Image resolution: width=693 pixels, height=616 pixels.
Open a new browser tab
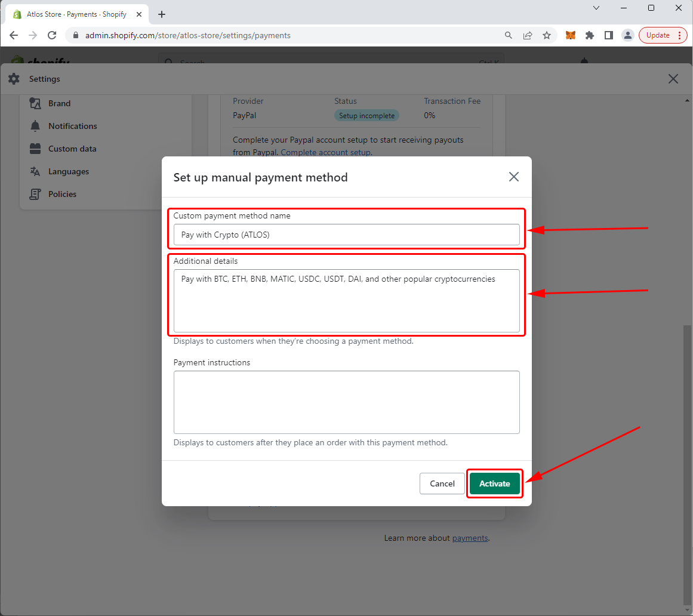pyautogui.click(x=162, y=14)
